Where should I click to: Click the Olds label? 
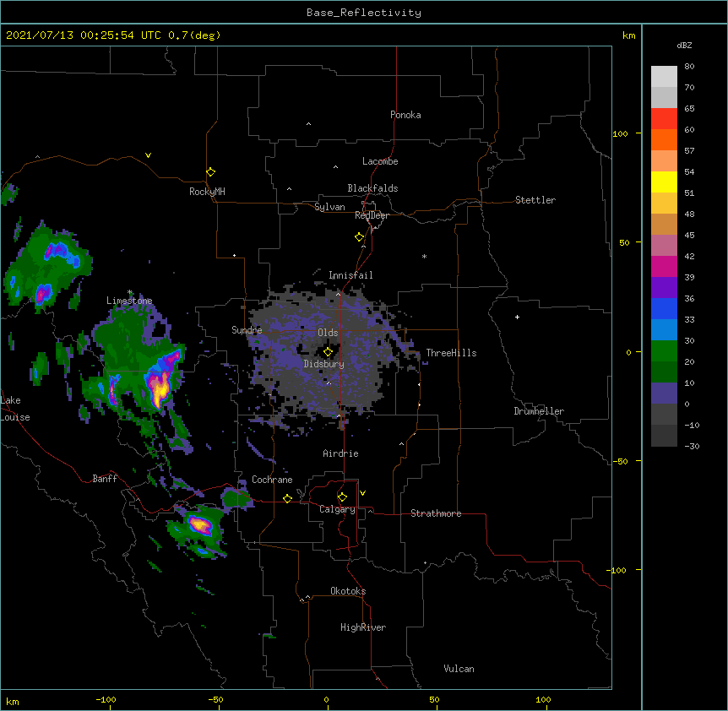(x=328, y=333)
